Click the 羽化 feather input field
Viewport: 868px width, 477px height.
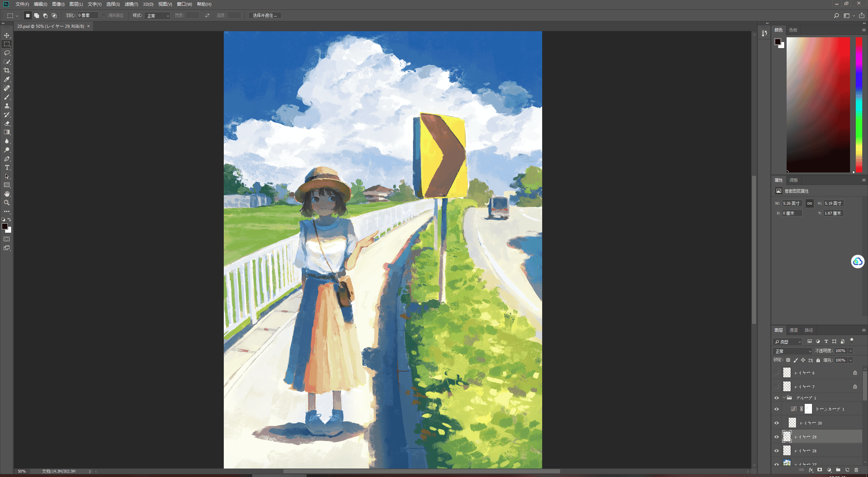(x=88, y=15)
